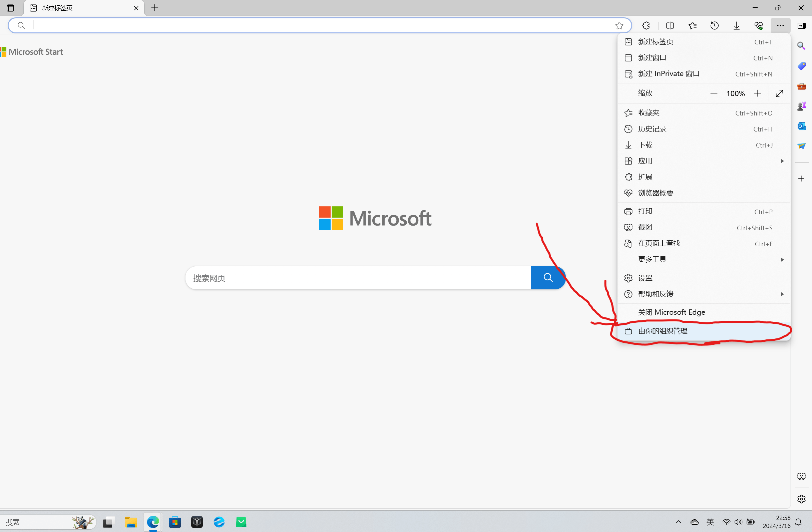Open 浏览器概要 menu item
The width and height of the screenshot is (812, 532).
[704, 193]
